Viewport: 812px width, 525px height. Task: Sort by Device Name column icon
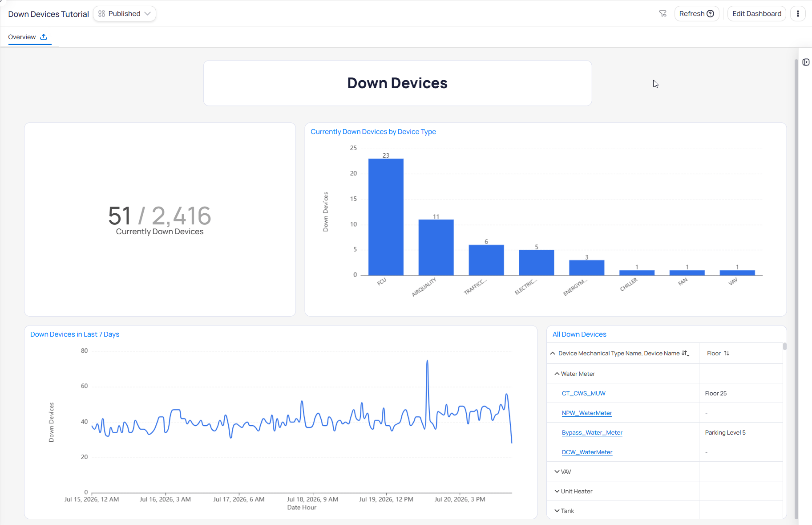[685, 353]
